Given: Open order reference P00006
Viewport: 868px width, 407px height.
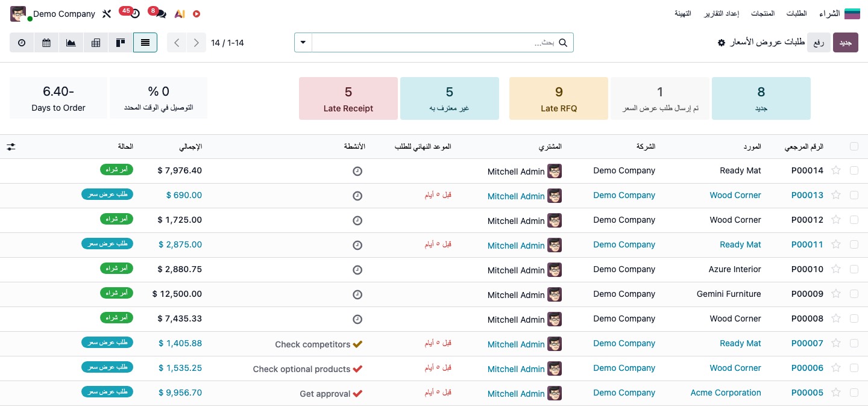Looking at the screenshot, I should tap(807, 368).
